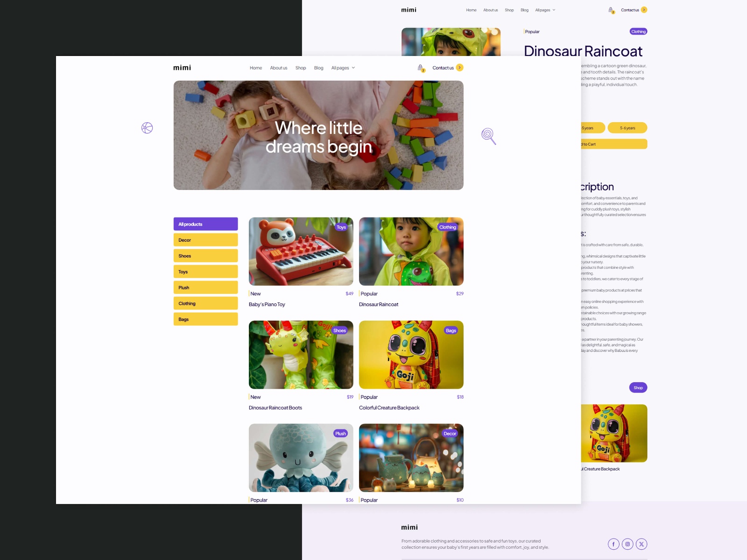
Task: Click the Shop pill button near Colorful Creature Backpack
Action: pos(638,387)
